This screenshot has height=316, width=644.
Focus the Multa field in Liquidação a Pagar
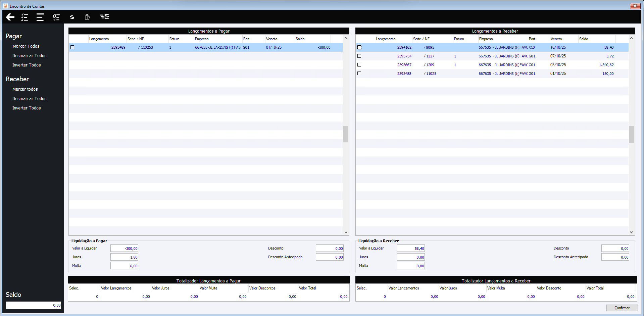pyautogui.click(x=124, y=266)
